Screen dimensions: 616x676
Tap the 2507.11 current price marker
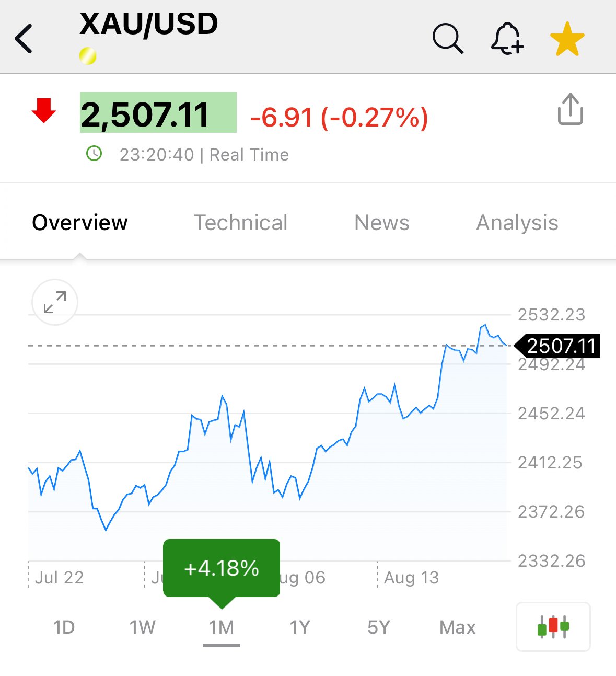click(x=557, y=346)
